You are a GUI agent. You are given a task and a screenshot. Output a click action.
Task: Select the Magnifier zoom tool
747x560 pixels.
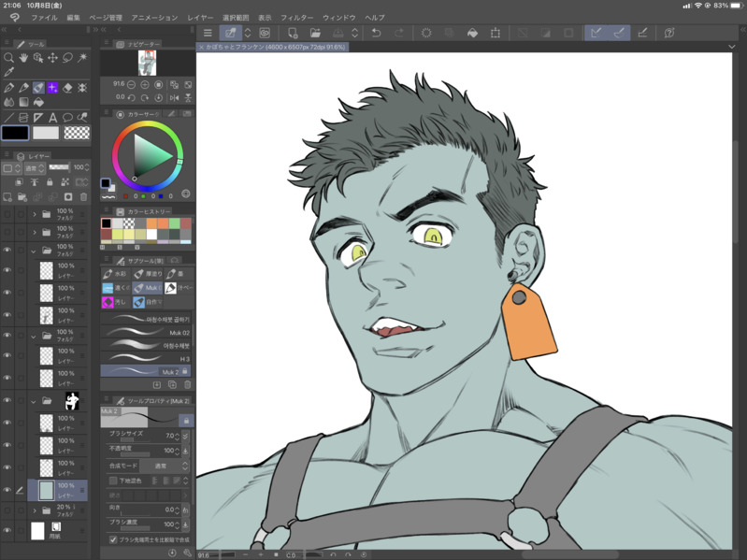pyautogui.click(x=8, y=57)
